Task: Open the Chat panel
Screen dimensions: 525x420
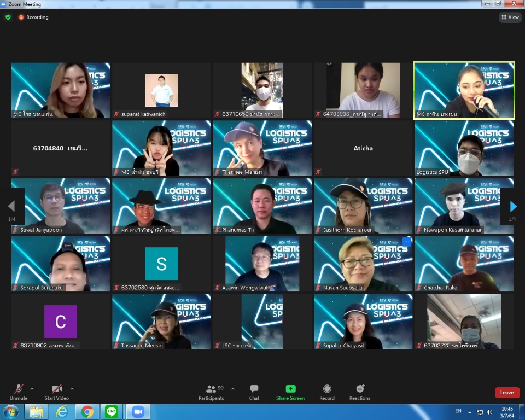Action: coord(254,392)
